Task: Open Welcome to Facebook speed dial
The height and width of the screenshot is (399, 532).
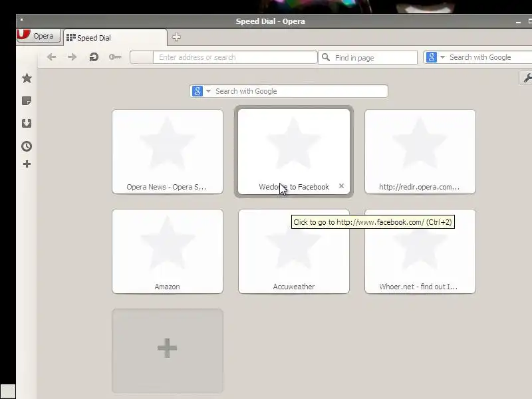Action: pyautogui.click(x=294, y=152)
